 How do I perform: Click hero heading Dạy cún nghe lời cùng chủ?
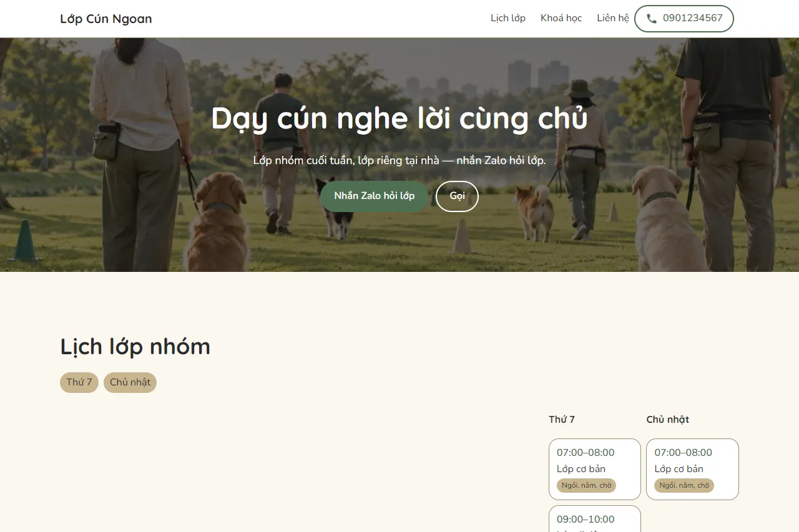coord(399,118)
